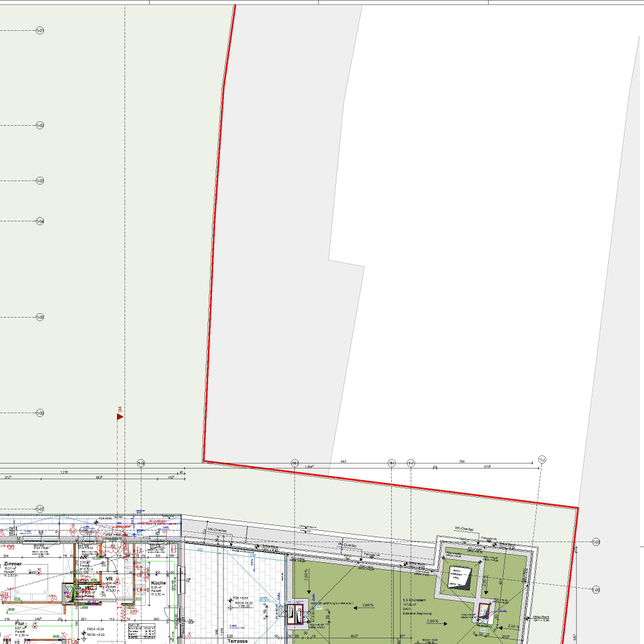Image resolution: width=644 pixels, height=644 pixels.
Task: Select the AR room label
Action: 83,557
